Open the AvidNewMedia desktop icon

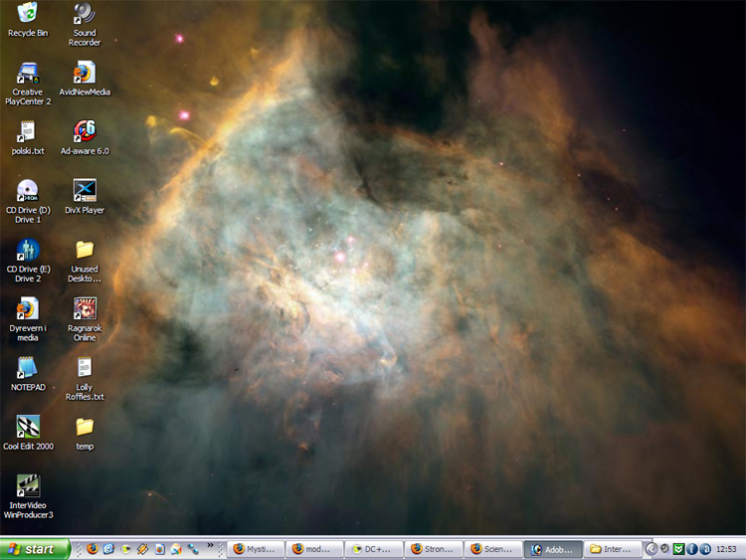[x=85, y=74]
